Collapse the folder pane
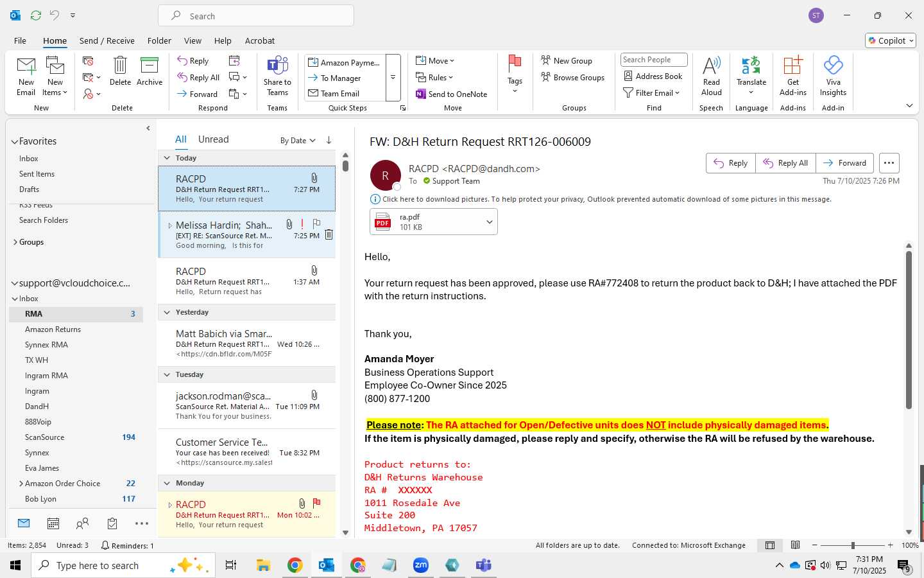Viewport: 924px width, 578px height. 148,128
